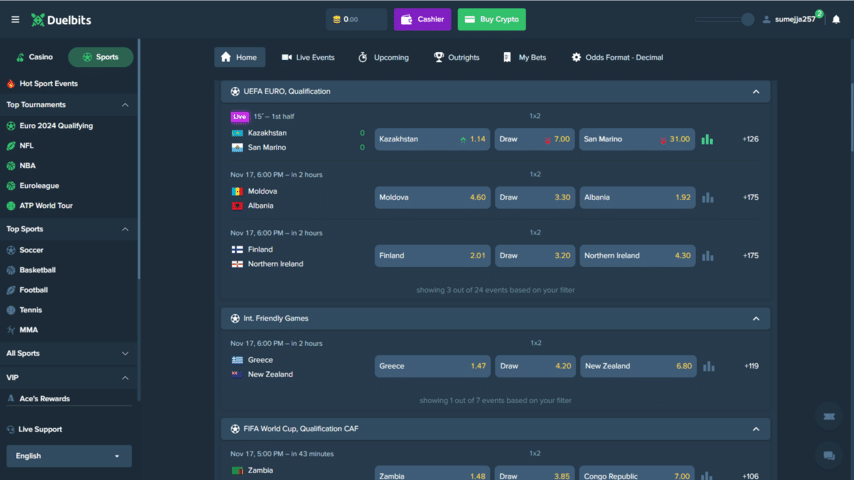This screenshot has height=480, width=854.
Task: Open the My Bets tab
Action: coord(524,57)
